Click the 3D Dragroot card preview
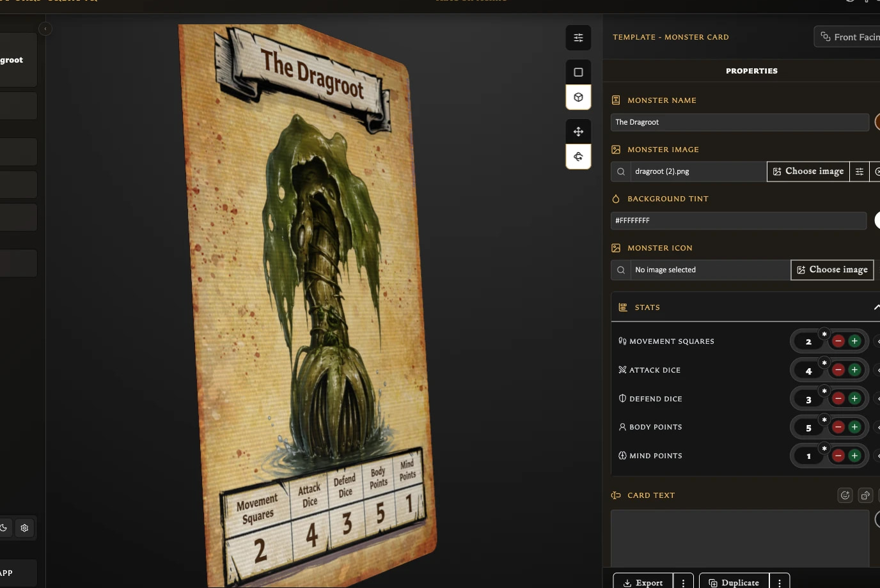880x588 pixels. tap(307, 307)
